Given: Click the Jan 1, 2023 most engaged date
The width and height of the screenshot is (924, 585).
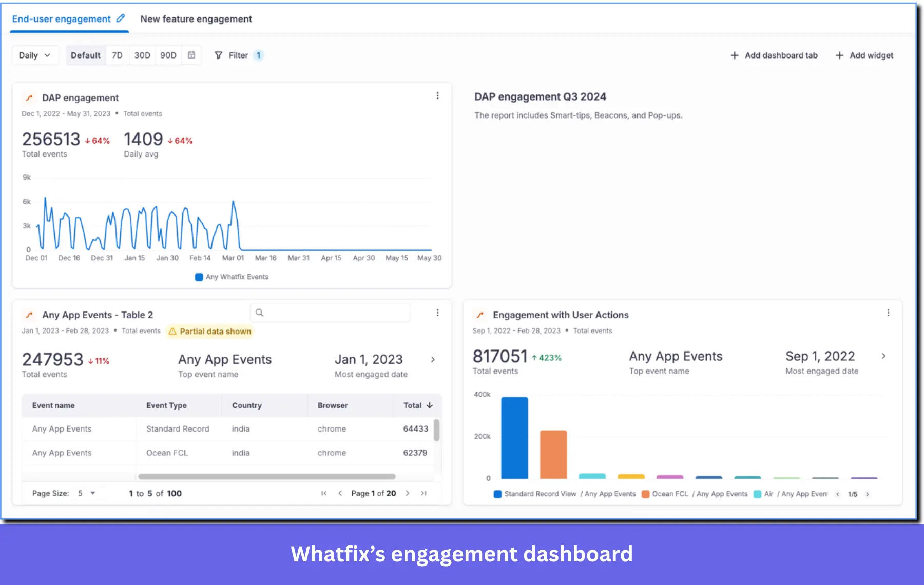Looking at the screenshot, I should pyautogui.click(x=369, y=360).
